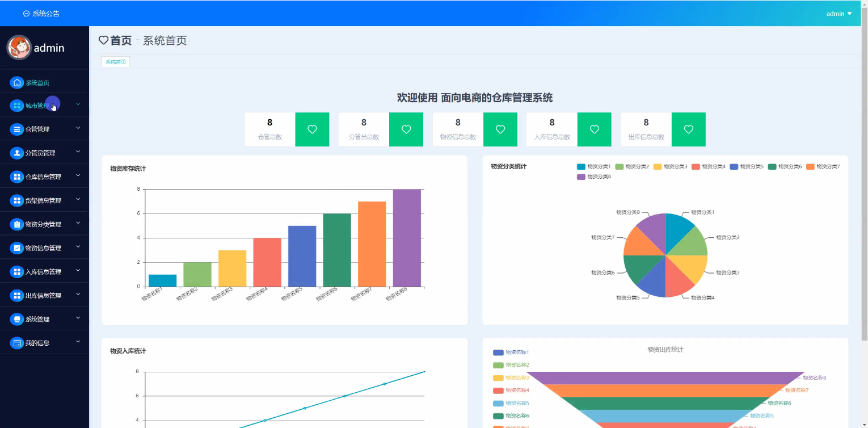The width and height of the screenshot is (868, 428).
Task: Click the 物资分类管理 clipboard icon
Action: 17,224
